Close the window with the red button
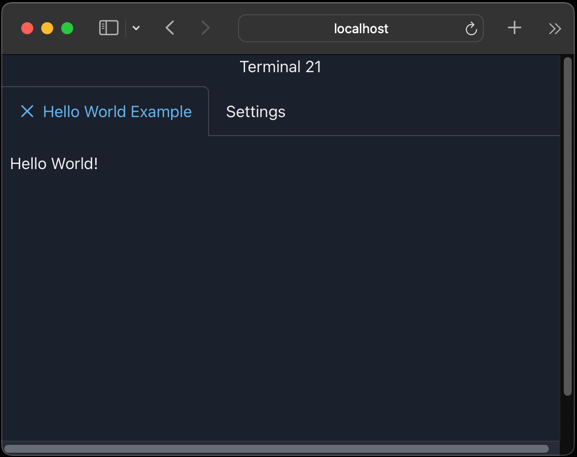Image resolution: width=577 pixels, height=457 pixels. coord(27,28)
